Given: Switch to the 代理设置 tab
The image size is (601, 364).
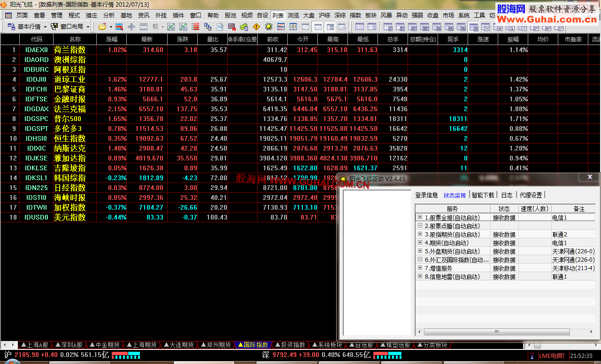Looking at the screenshot, I should click(x=531, y=195).
